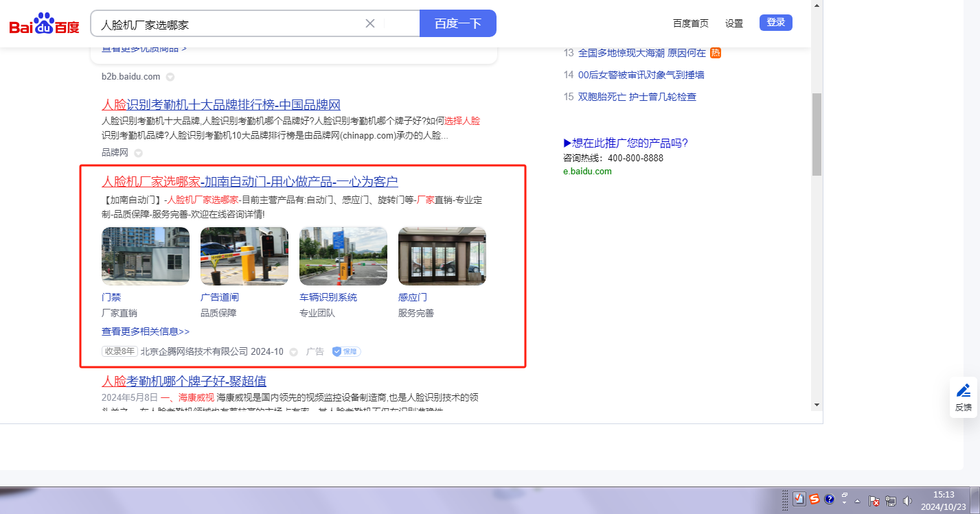The width and height of the screenshot is (980, 514).
Task: Click the 车辆识别系统 product thumbnail image
Action: 343,256
